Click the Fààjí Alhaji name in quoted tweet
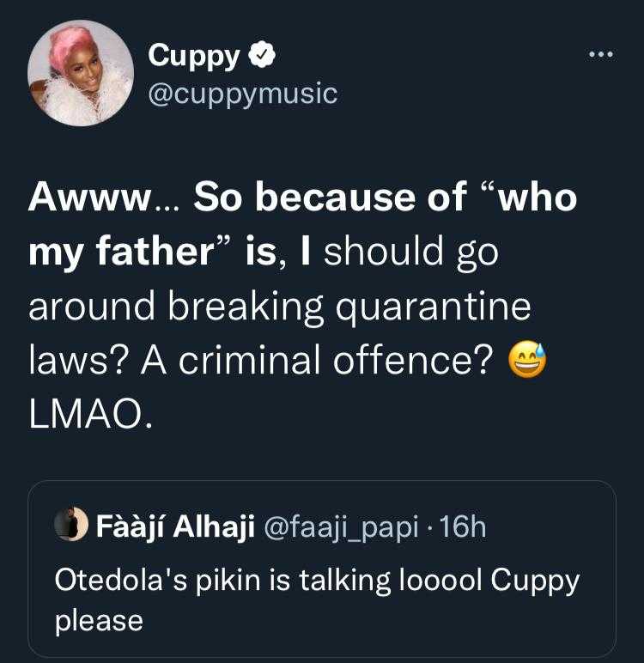644x663 pixels. point(175,526)
